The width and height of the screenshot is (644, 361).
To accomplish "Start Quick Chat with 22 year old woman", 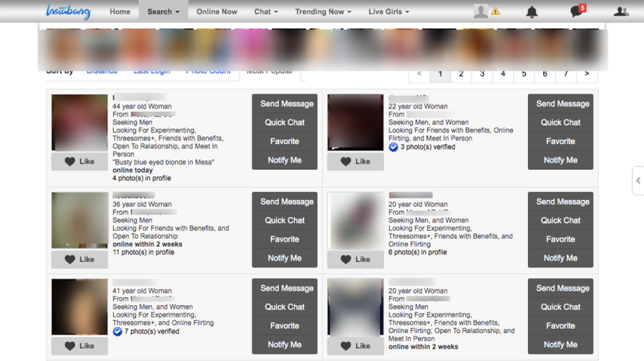I will 560,122.
